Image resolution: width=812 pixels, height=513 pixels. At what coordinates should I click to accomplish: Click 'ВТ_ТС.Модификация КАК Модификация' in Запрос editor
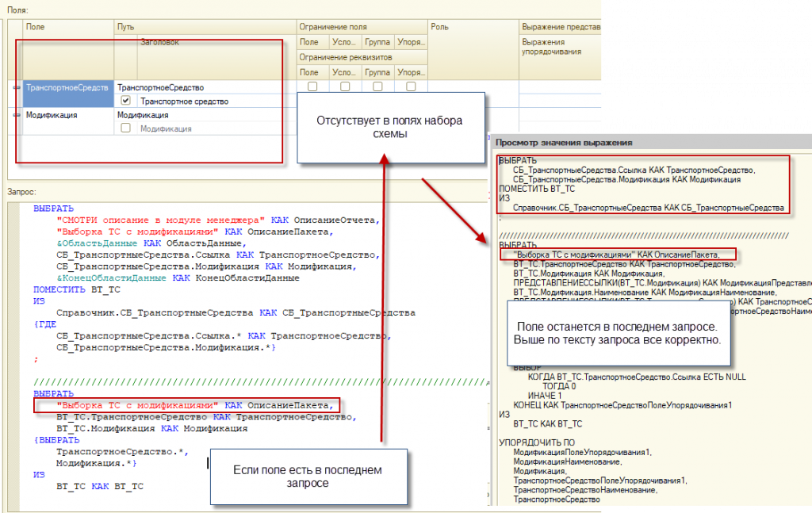click(151, 429)
